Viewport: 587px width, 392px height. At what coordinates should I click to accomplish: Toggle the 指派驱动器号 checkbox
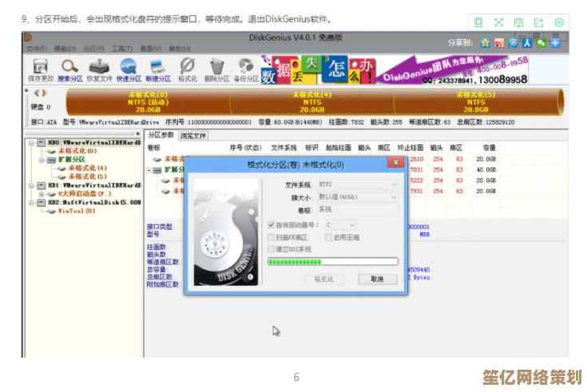pyautogui.click(x=272, y=225)
